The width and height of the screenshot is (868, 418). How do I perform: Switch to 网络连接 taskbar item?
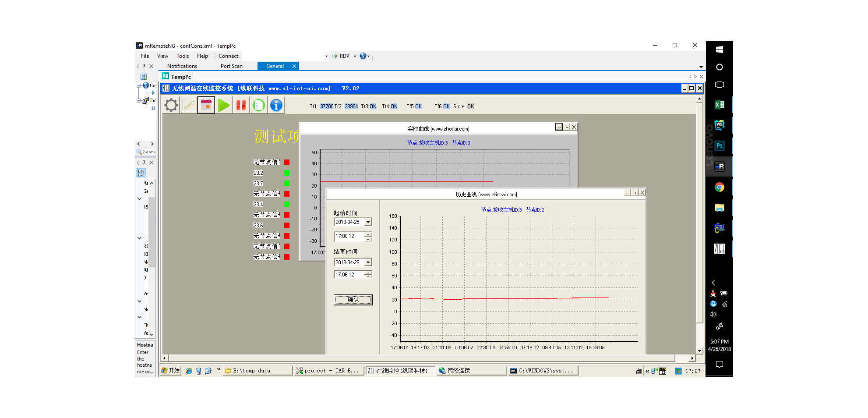pyautogui.click(x=472, y=371)
